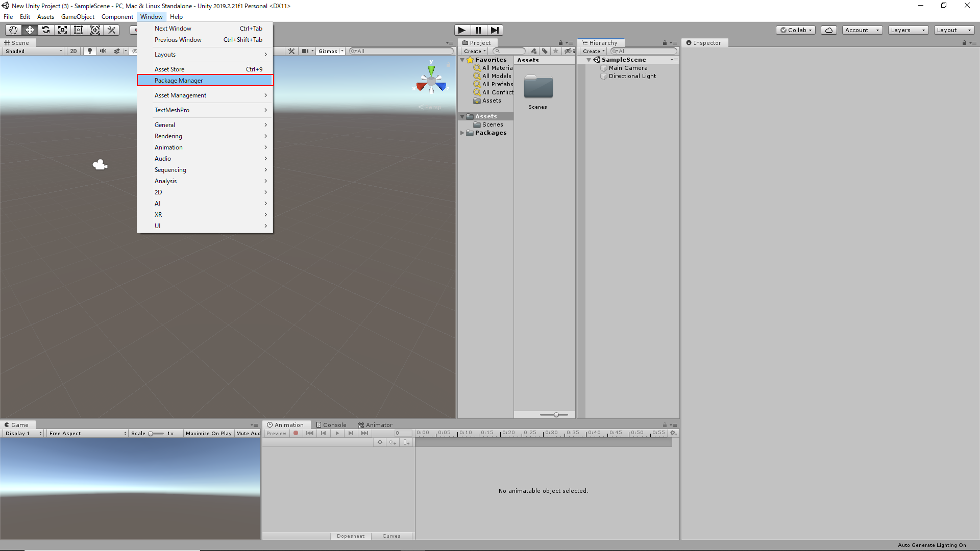This screenshot has height=551, width=980.
Task: Open the Gizmos dropdown
Action: [x=331, y=51]
